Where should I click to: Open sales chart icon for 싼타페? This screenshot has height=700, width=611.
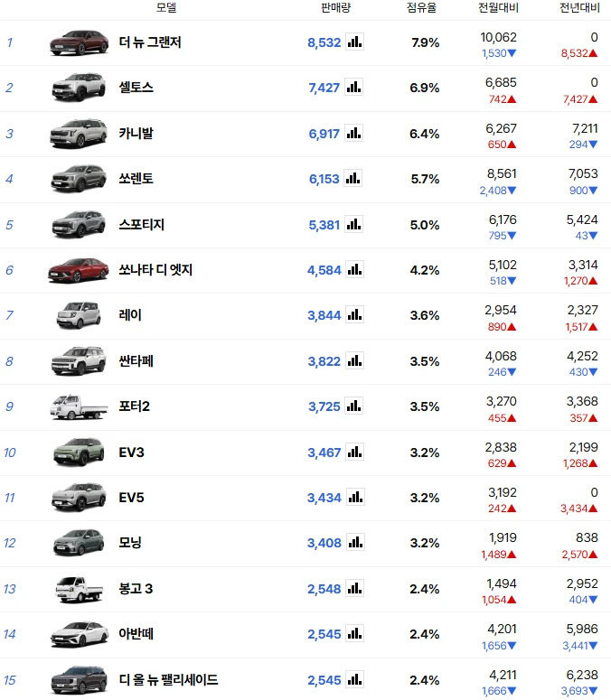pos(354,360)
